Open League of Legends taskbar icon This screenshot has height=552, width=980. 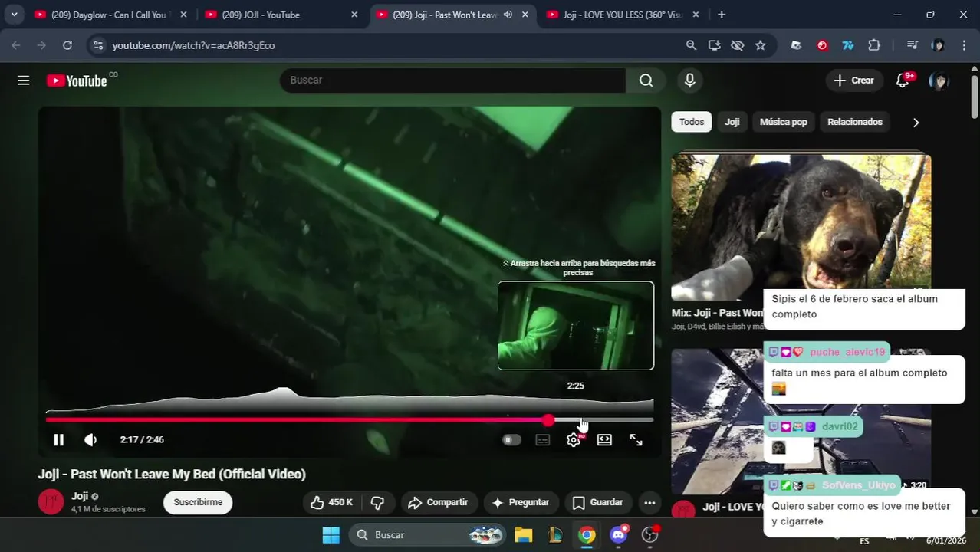pyautogui.click(x=554, y=534)
